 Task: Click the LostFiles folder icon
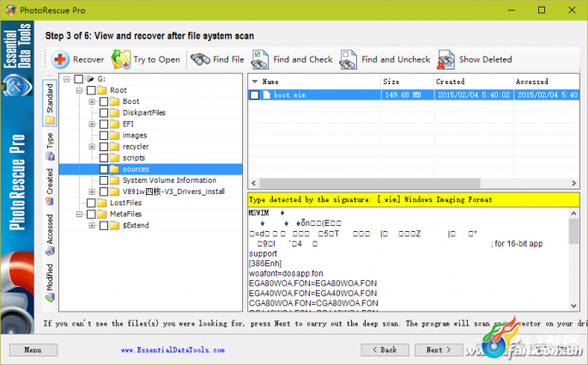(102, 203)
